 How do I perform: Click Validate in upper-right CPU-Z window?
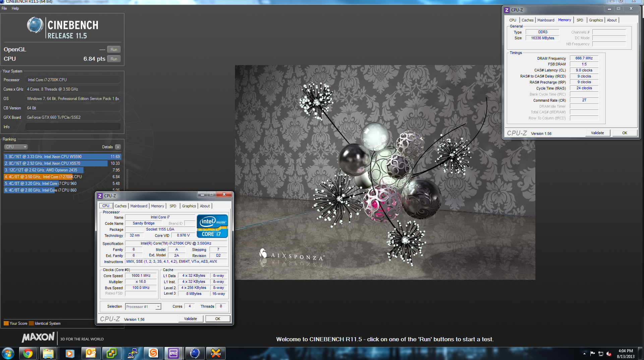[597, 133]
